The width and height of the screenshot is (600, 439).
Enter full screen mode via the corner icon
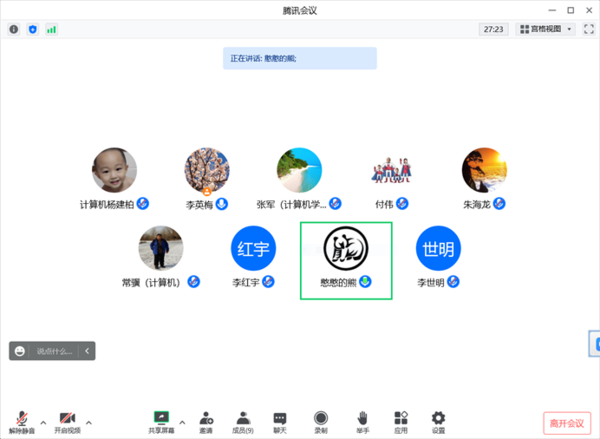pyautogui.click(x=589, y=29)
